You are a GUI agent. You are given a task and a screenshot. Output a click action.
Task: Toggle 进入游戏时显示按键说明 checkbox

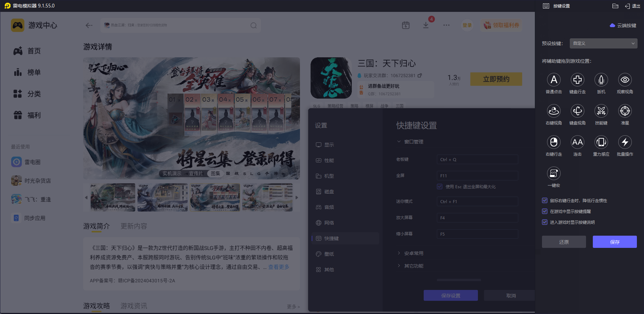point(545,222)
